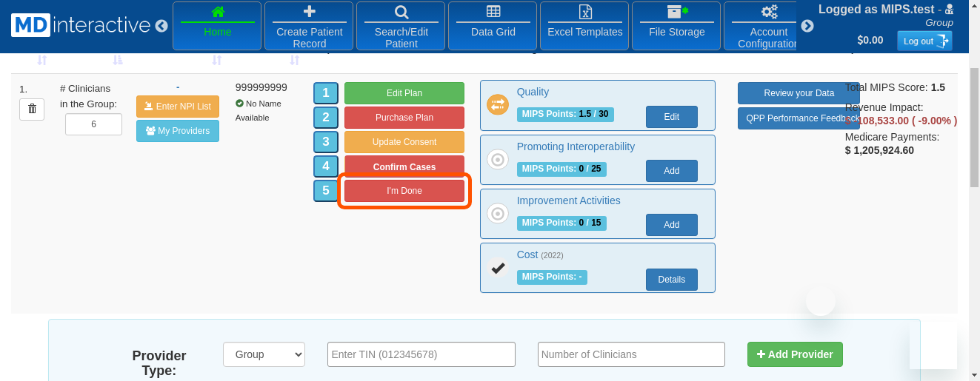Image resolution: width=980 pixels, height=381 pixels.
Task: Click the MD interactive logo
Action: [x=81, y=25]
